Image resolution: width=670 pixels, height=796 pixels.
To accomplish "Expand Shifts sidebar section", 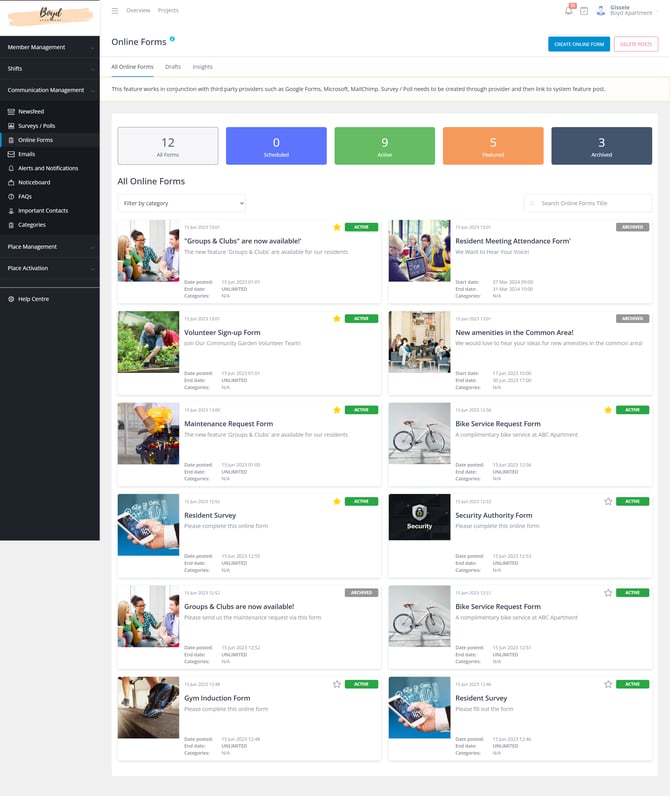I will (x=50, y=69).
